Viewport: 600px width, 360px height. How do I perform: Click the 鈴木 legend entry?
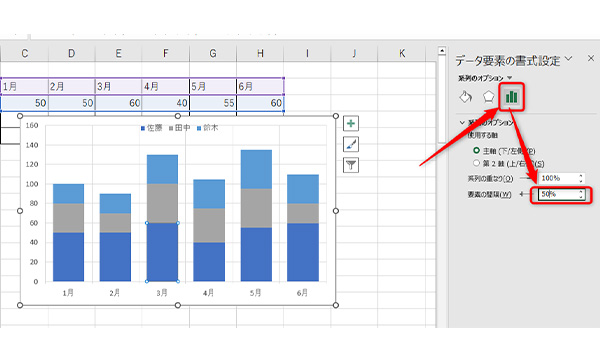208,128
